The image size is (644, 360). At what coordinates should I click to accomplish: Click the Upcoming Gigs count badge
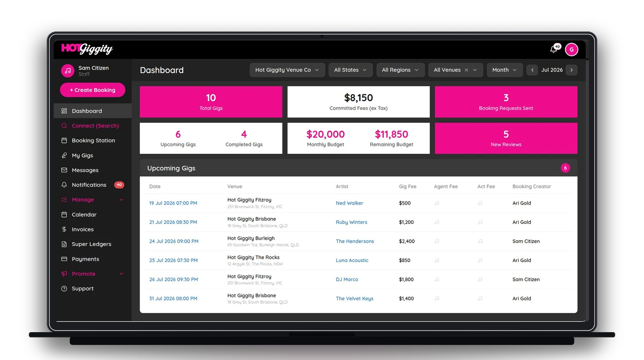(x=565, y=168)
